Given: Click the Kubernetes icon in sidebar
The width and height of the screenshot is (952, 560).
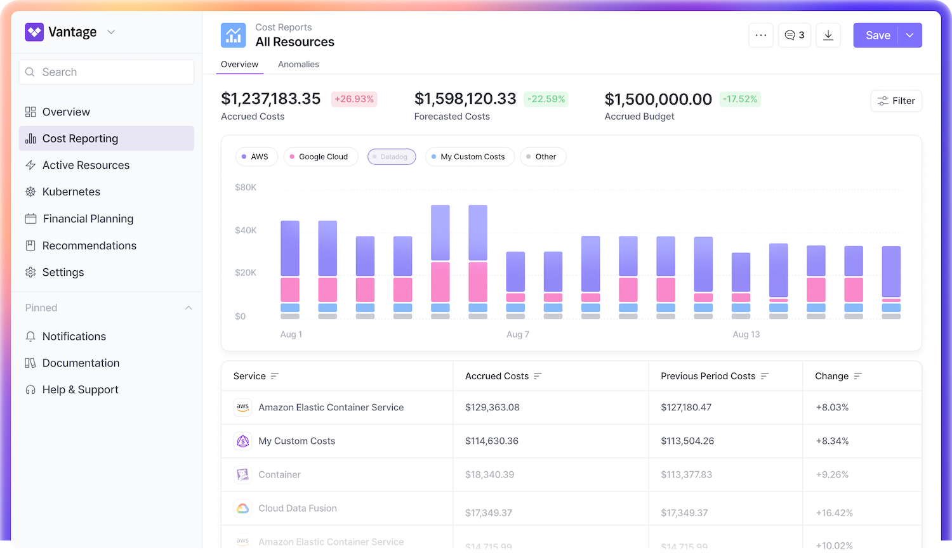Looking at the screenshot, I should [x=30, y=192].
